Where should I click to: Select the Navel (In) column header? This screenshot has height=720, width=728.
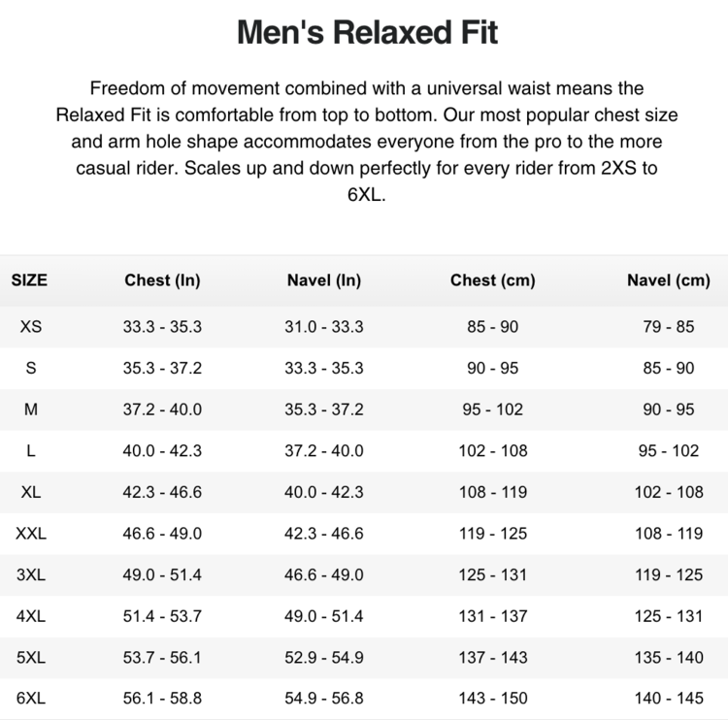tap(324, 281)
